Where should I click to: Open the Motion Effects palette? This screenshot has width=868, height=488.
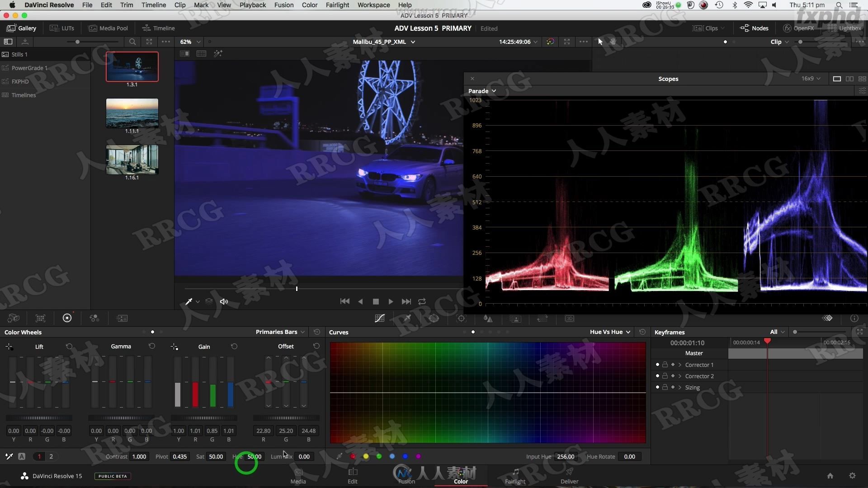click(122, 318)
